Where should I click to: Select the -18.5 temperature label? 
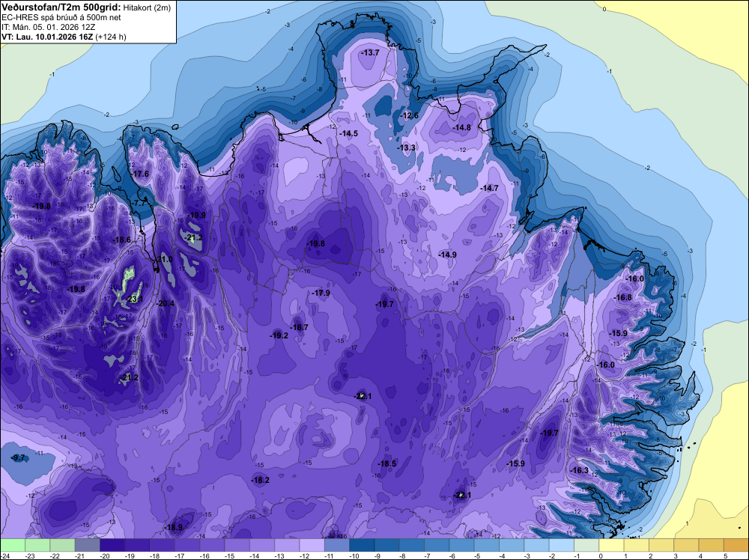coord(387,463)
